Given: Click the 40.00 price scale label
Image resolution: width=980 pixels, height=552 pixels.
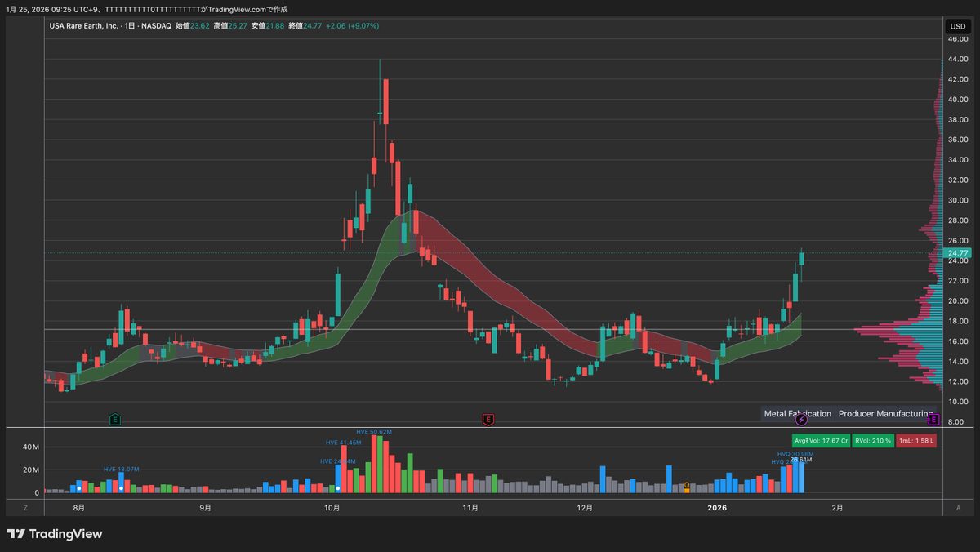Looking at the screenshot, I should pyautogui.click(x=958, y=100).
